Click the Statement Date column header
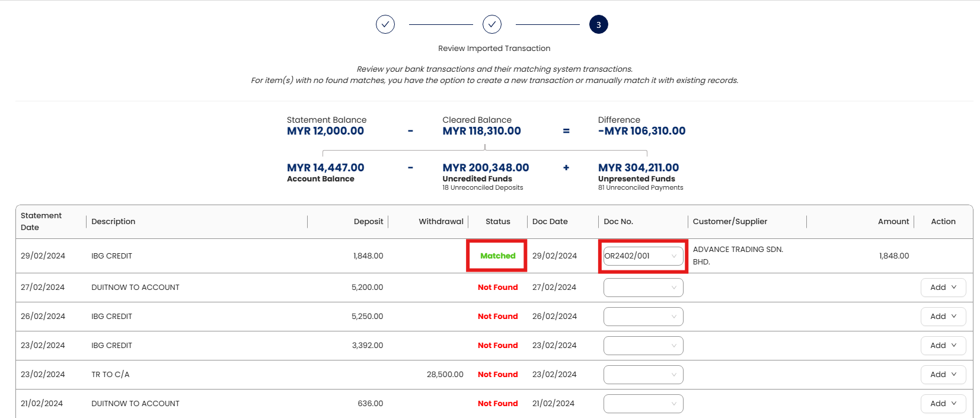Viewport: 980px width, 418px height. point(41,221)
